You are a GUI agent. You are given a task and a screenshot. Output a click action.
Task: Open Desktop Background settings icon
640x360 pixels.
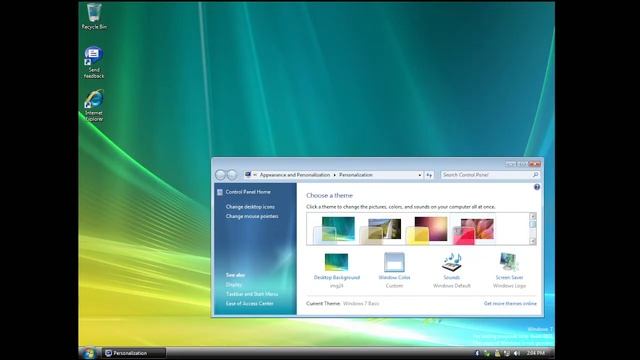point(336,262)
